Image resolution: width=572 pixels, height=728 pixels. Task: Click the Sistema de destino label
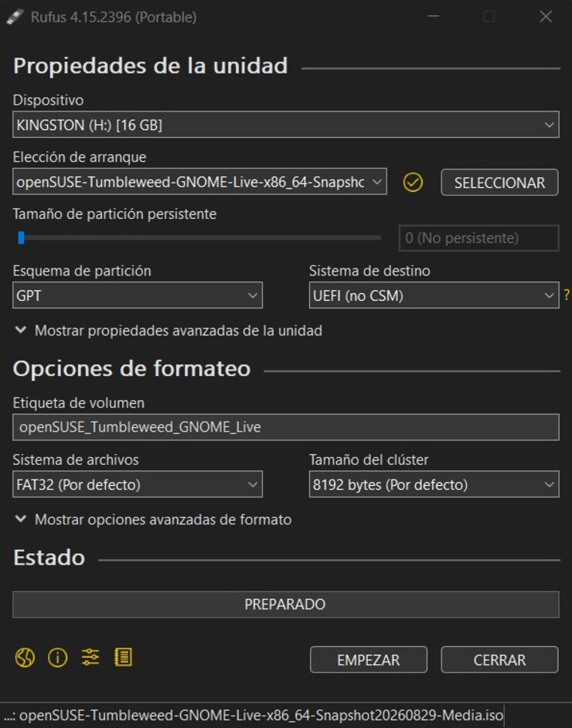tap(369, 271)
